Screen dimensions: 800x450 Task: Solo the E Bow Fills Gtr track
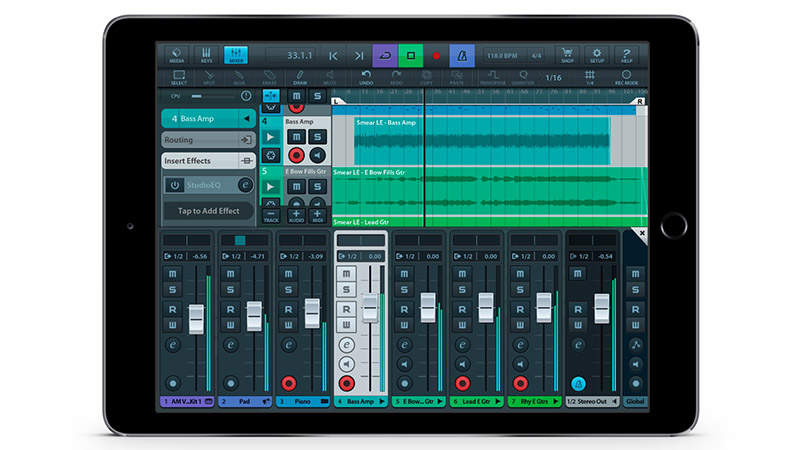click(318, 187)
